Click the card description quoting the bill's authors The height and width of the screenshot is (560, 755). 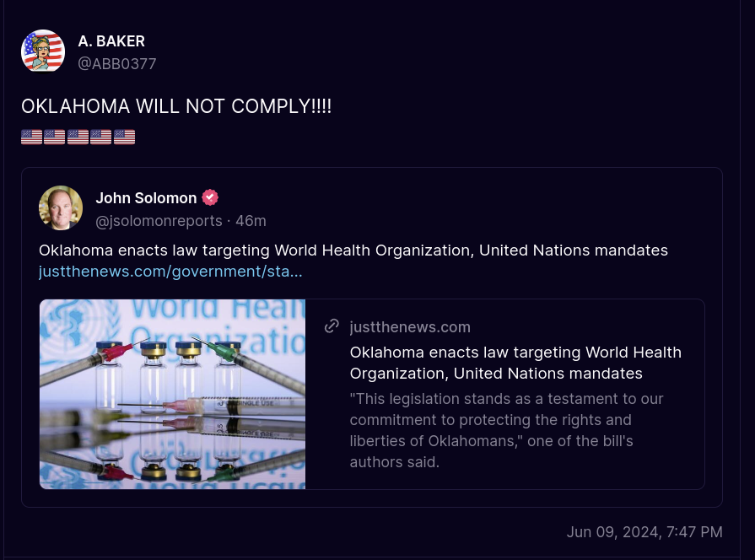click(506, 430)
